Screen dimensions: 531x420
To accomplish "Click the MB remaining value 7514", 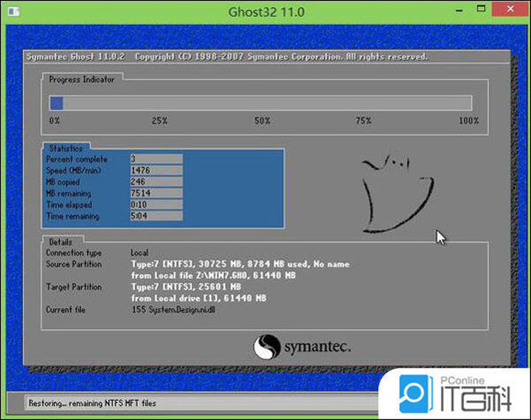I will pos(156,193).
